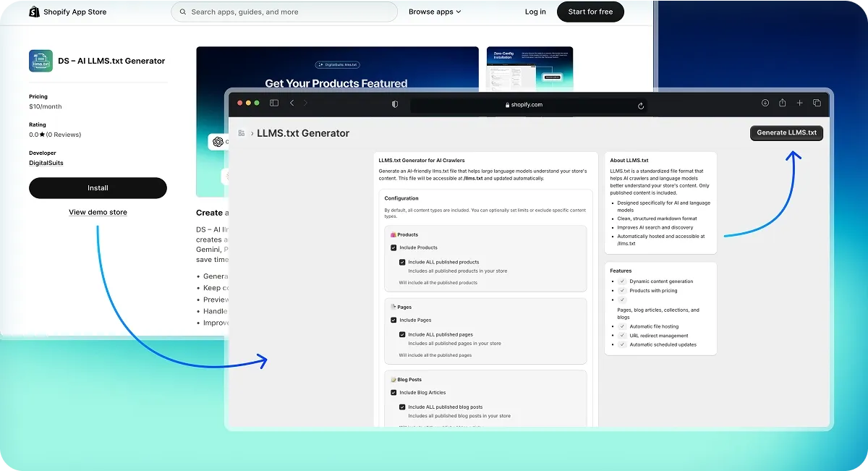Click the black Install button
The height and width of the screenshot is (471, 868).
click(x=98, y=188)
